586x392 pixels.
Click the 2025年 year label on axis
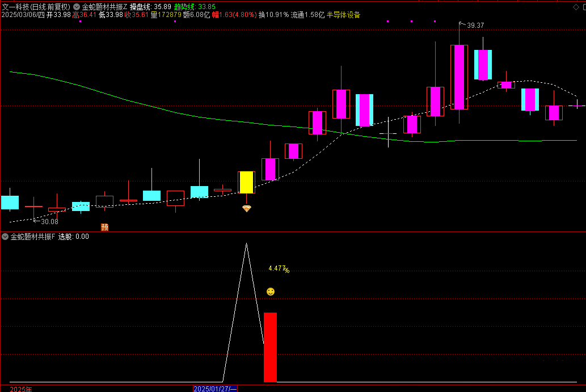click(21, 389)
